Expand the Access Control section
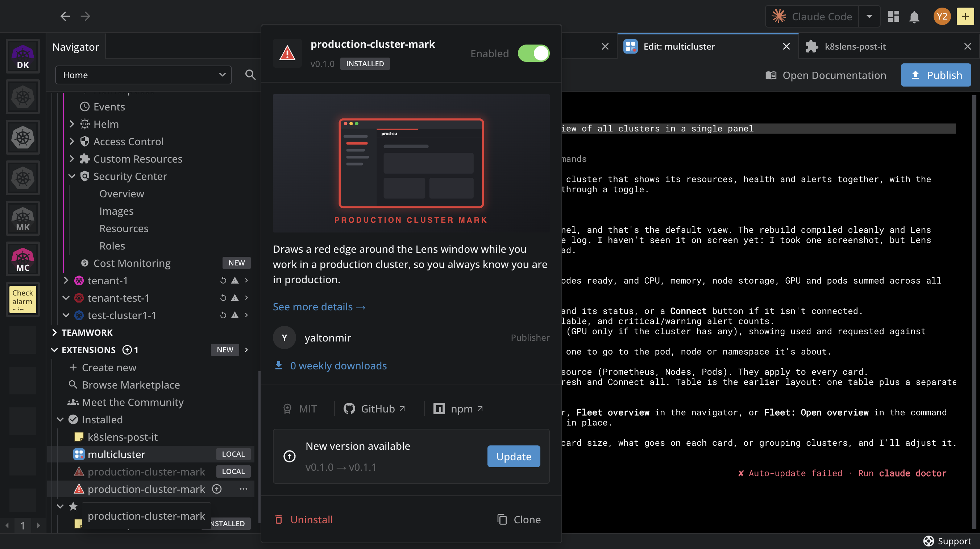The image size is (980, 549). tap(71, 142)
